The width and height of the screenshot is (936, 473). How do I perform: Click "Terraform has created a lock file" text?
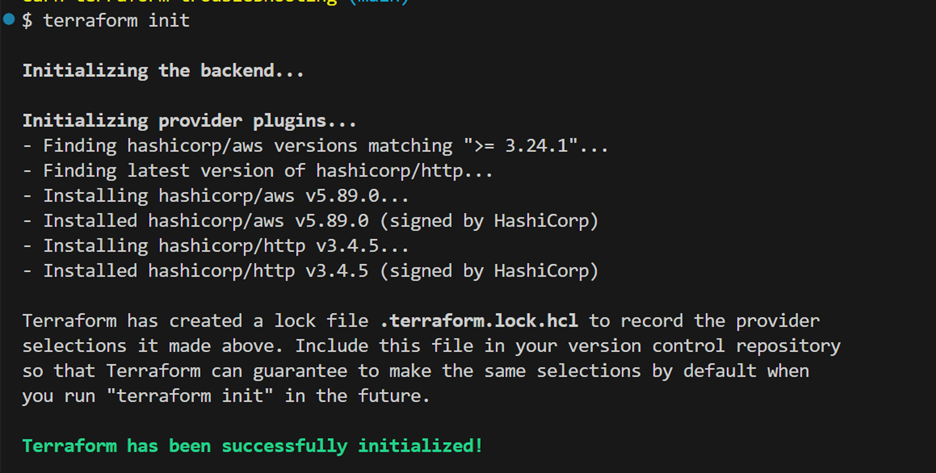click(x=195, y=321)
